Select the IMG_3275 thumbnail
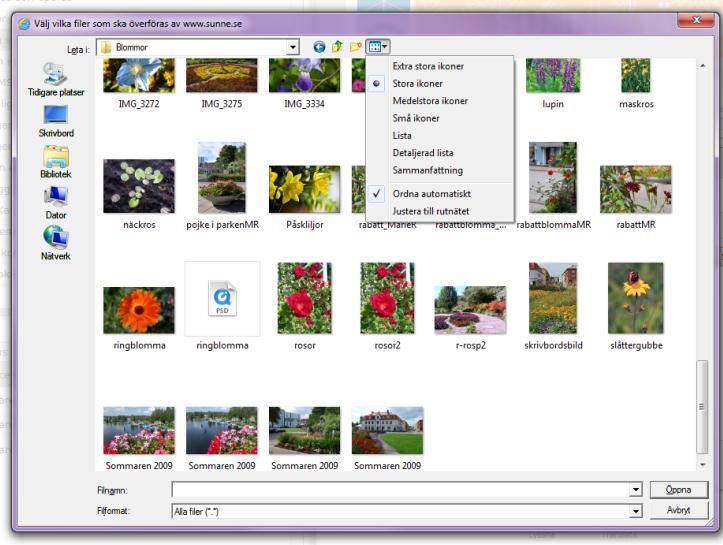The height and width of the screenshot is (545, 723). tap(222, 75)
